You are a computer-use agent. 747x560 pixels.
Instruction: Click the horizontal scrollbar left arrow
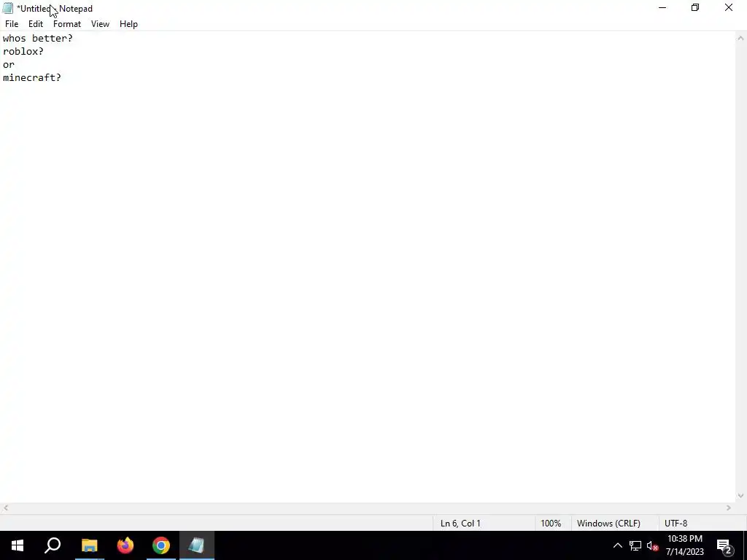pyautogui.click(x=5, y=508)
